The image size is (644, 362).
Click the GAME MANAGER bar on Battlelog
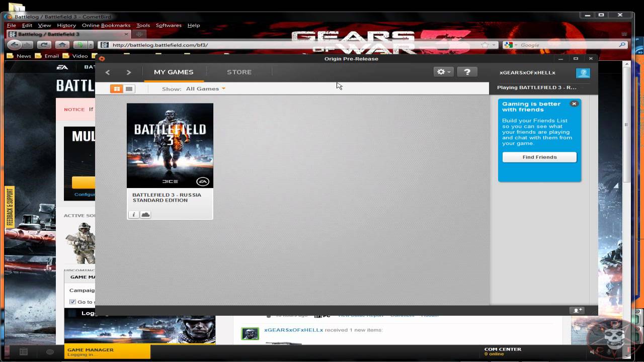(107, 352)
